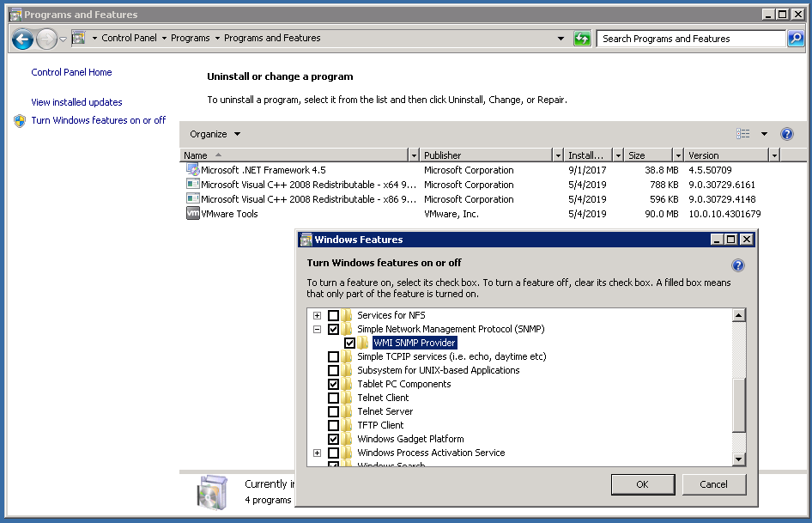Click the features list scroll up arrow
Image resolution: width=812 pixels, height=523 pixels.
pyautogui.click(x=739, y=315)
